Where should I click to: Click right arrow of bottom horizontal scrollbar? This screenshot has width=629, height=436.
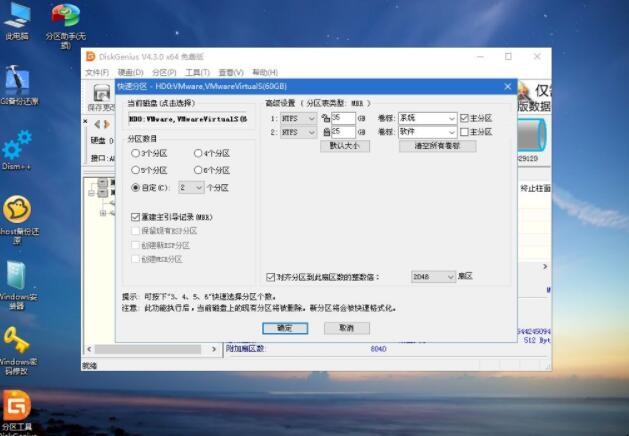(214, 349)
